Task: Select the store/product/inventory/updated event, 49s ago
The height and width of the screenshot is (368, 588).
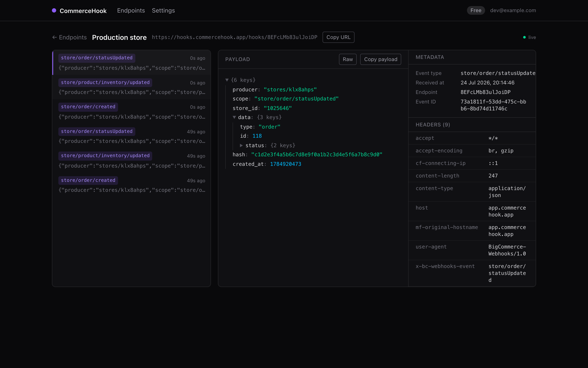Action: (x=132, y=160)
